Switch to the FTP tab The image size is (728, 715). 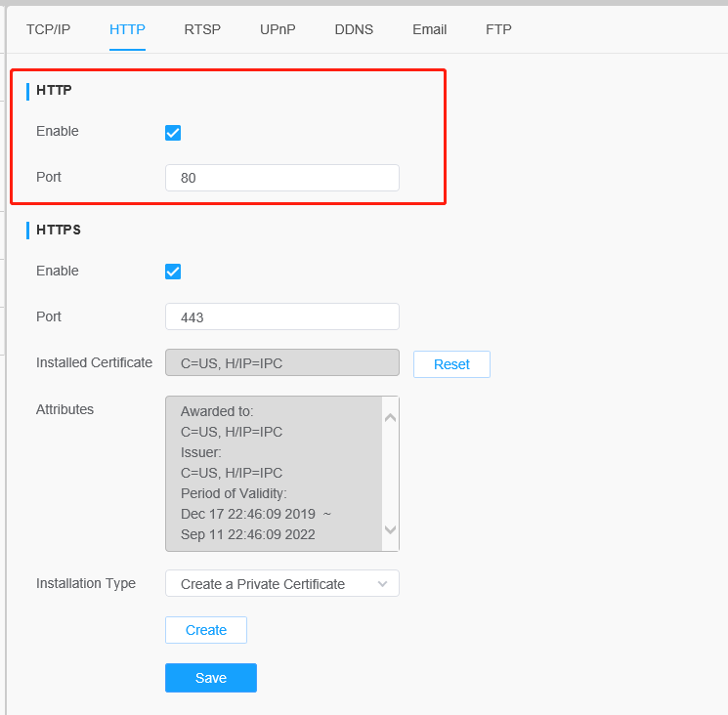pos(498,29)
